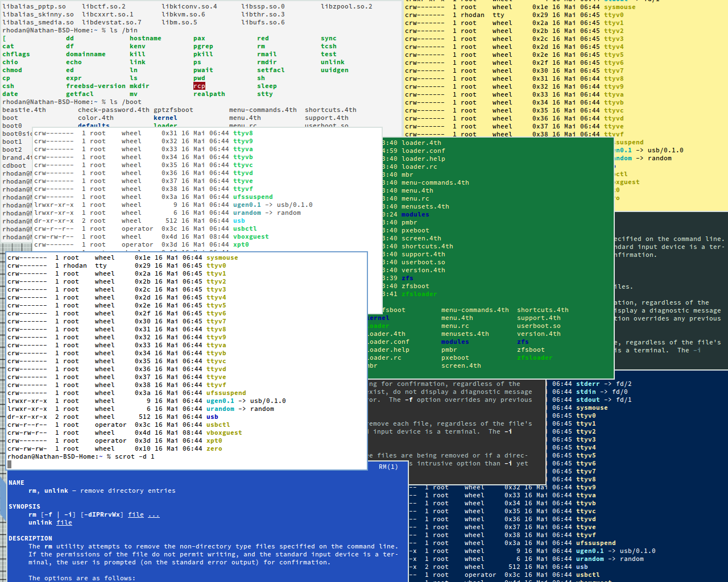Click the scrot -d 1 command line
Screen dimensions: 728x582
134,457
